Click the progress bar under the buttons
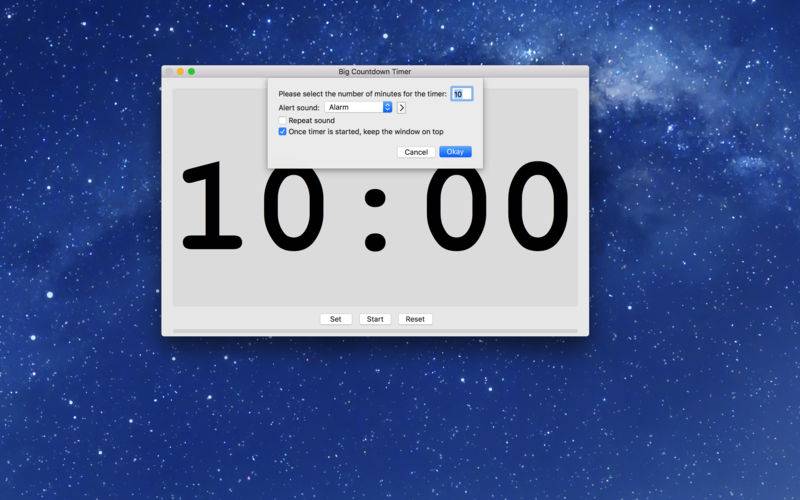 click(375, 330)
